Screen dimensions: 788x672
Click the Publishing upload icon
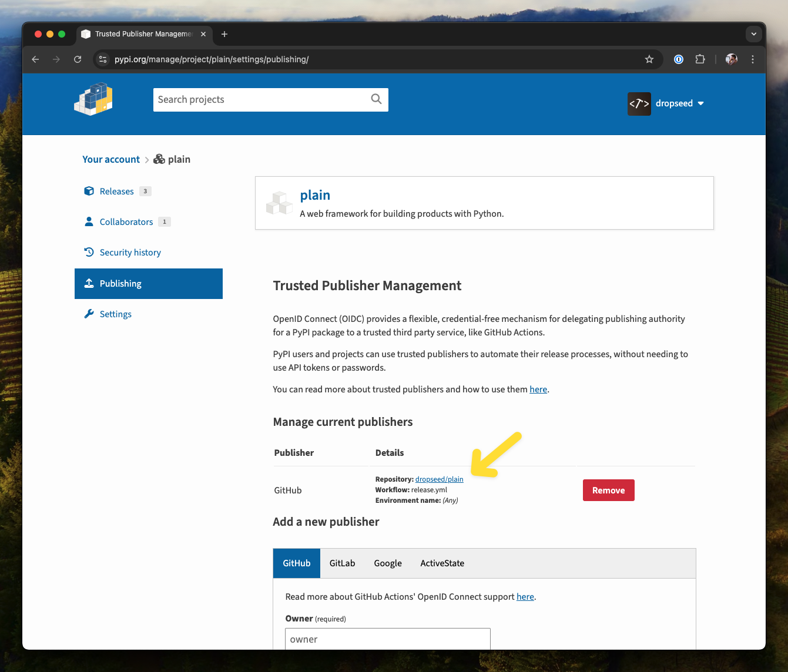pos(89,283)
